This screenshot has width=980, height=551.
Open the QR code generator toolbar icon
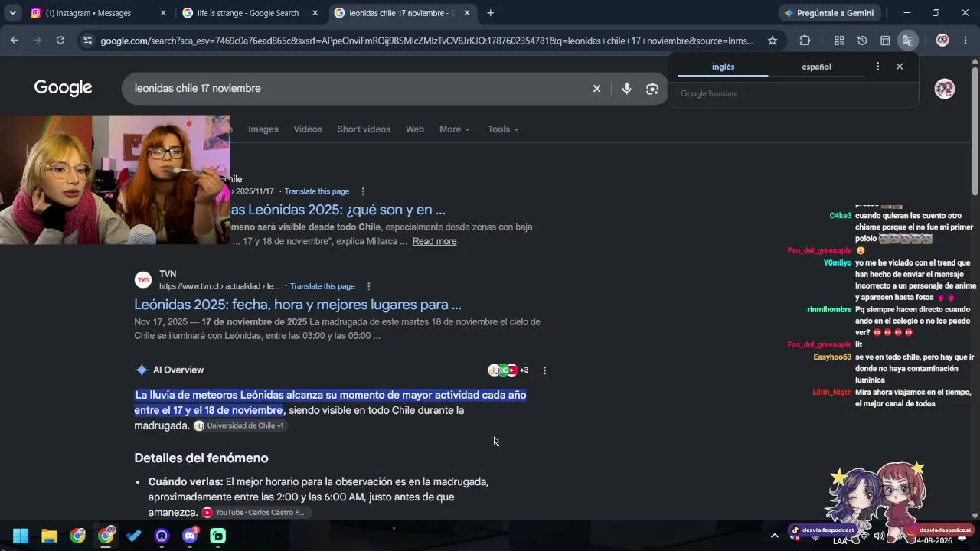(x=839, y=41)
